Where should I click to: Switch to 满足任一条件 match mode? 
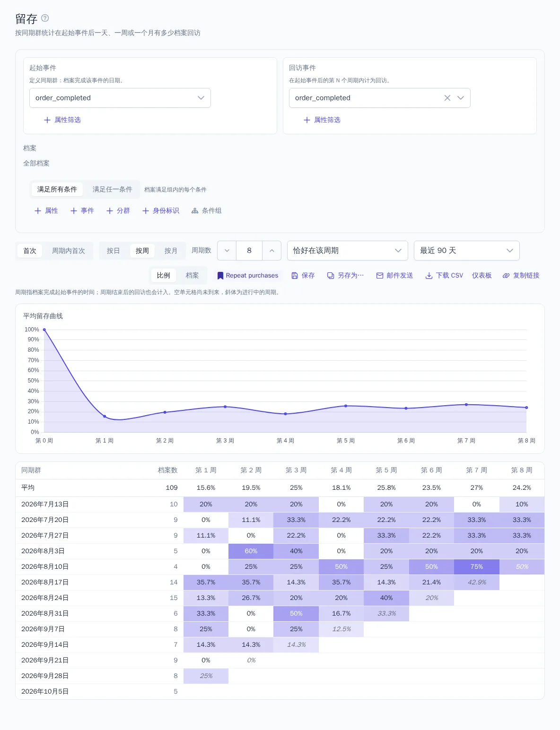[113, 189]
